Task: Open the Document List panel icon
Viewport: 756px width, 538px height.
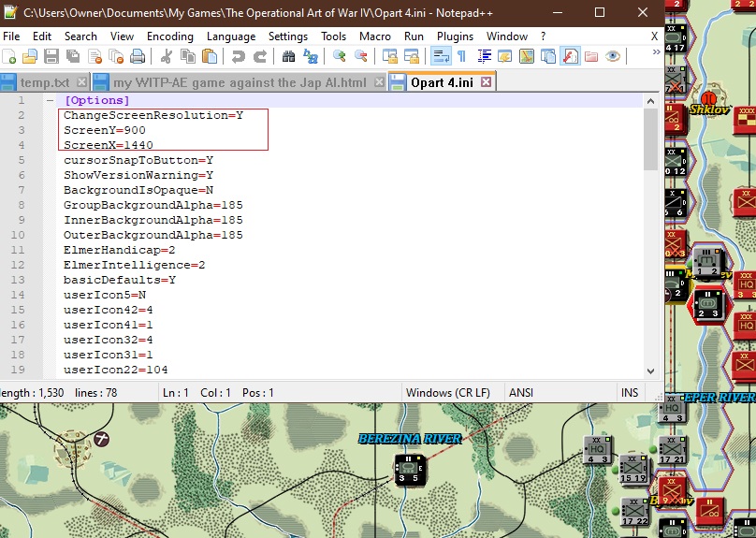Action: 548,56
